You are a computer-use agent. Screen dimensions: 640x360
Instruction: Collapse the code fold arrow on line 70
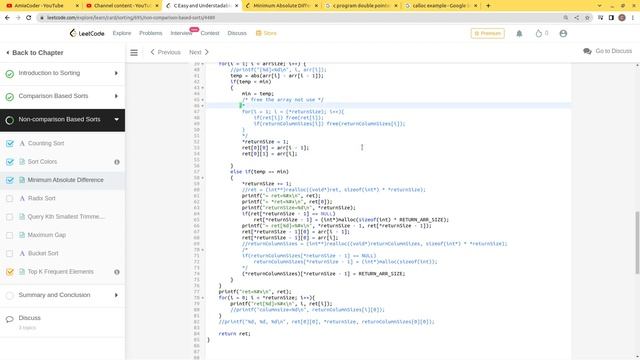click(202, 250)
